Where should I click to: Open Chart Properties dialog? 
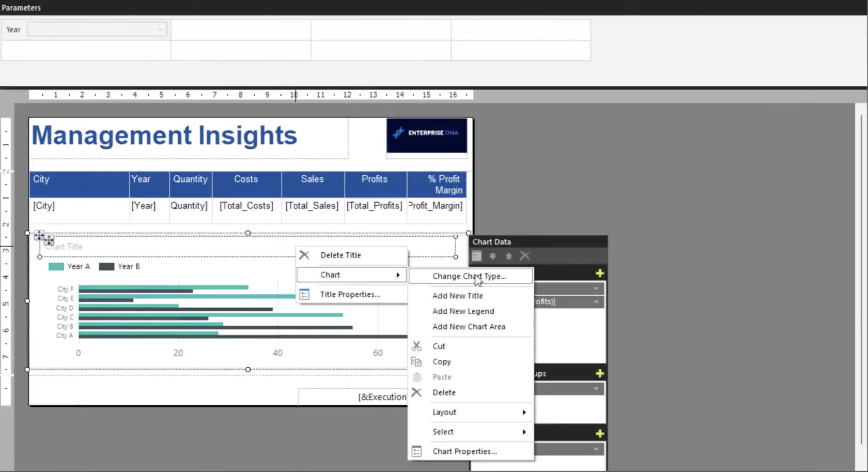(470, 451)
